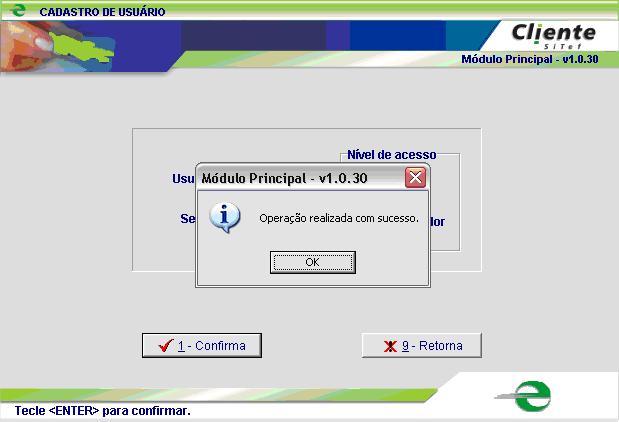The width and height of the screenshot is (619, 422).
Task: Click the dialog title 'Módulo Principal - v1.0.30'
Action: pos(285,178)
